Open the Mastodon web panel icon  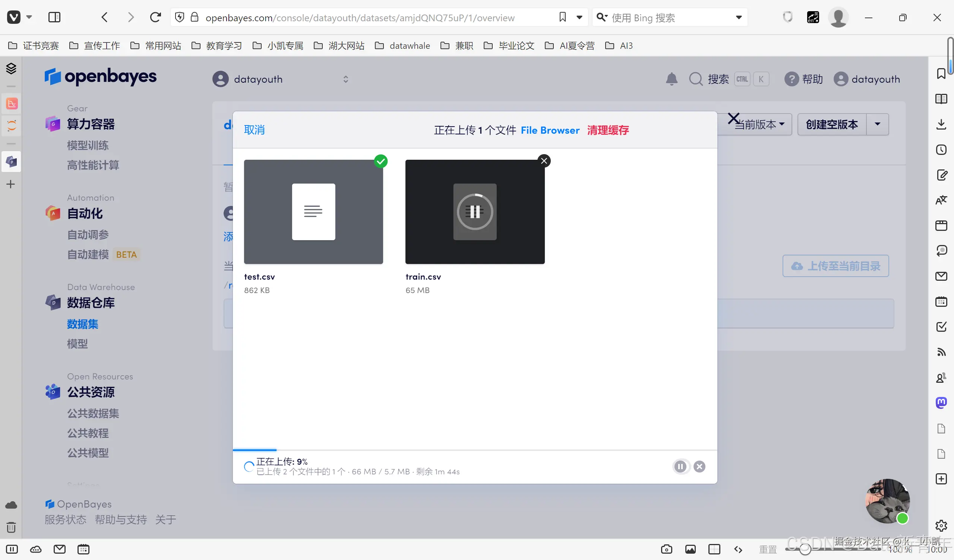click(941, 402)
